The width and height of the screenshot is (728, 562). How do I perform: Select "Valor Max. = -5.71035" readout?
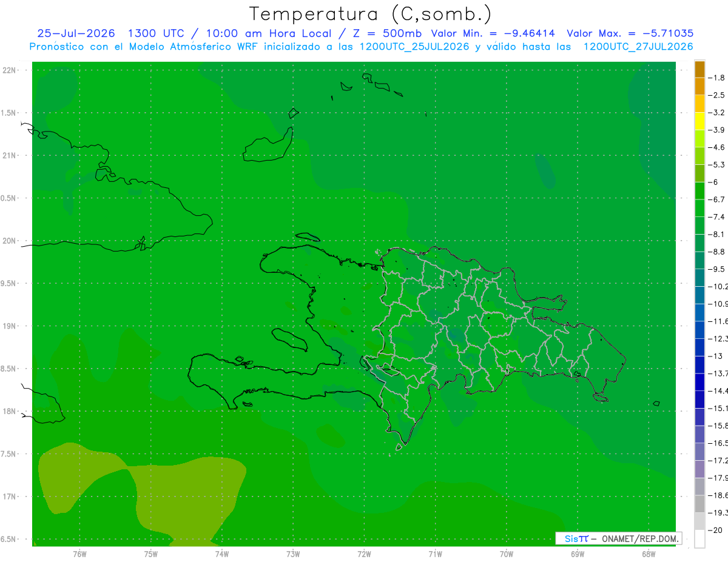630,33
